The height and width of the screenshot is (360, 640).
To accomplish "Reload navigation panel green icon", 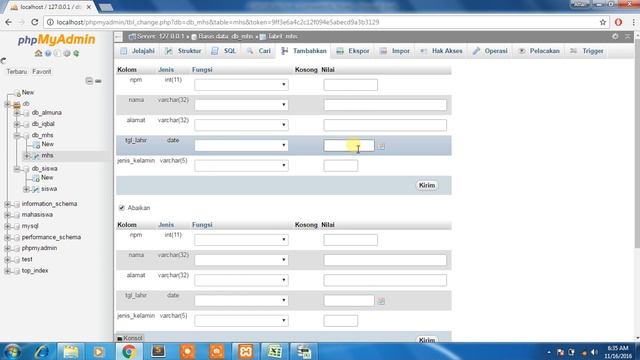I will click(x=76, y=53).
